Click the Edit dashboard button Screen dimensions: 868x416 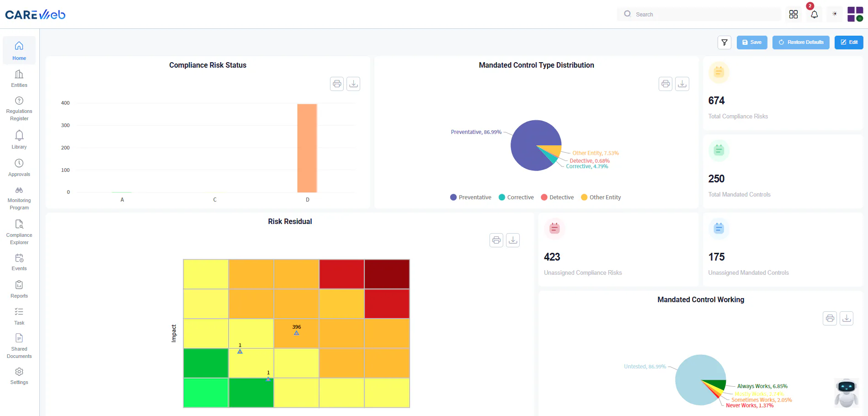849,43
